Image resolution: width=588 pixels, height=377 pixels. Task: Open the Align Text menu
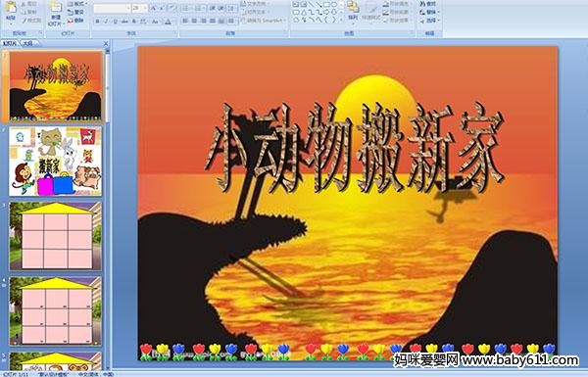[x=256, y=13]
